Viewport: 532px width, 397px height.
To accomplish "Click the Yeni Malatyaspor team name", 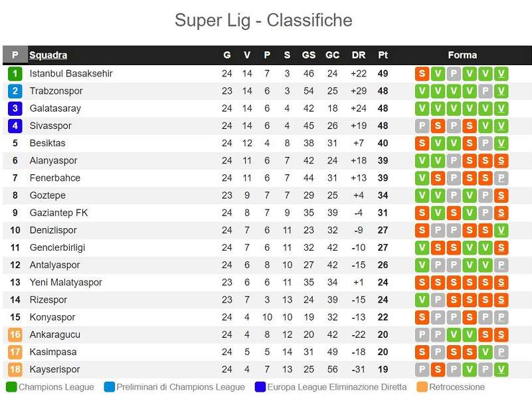I will click(66, 282).
